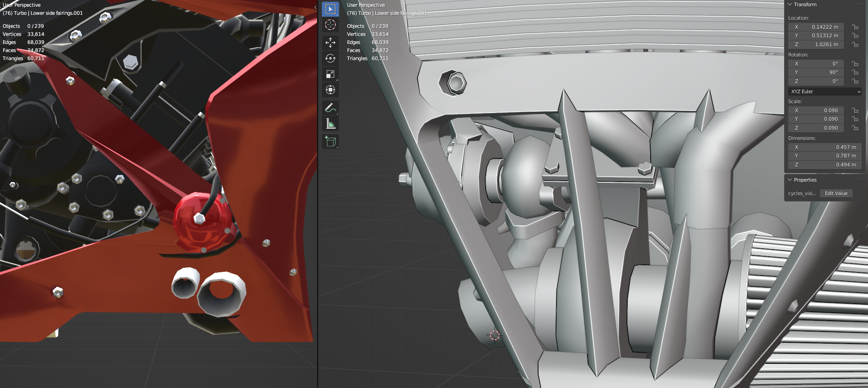The image size is (868, 388).
Task: Lock the Scale Z value
Action: tap(855, 128)
